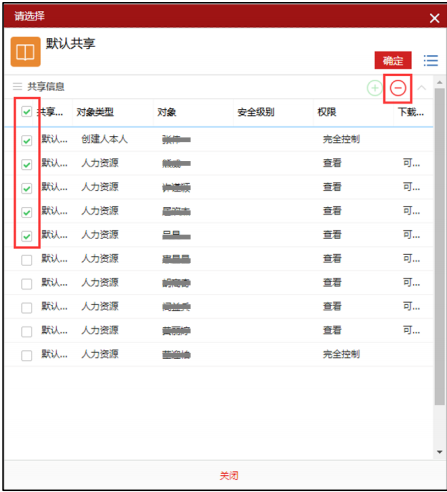Viewport: 447px width, 492px height.
Task: Click 完全控制 in the 创建人本人 row
Action: tap(341, 139)
